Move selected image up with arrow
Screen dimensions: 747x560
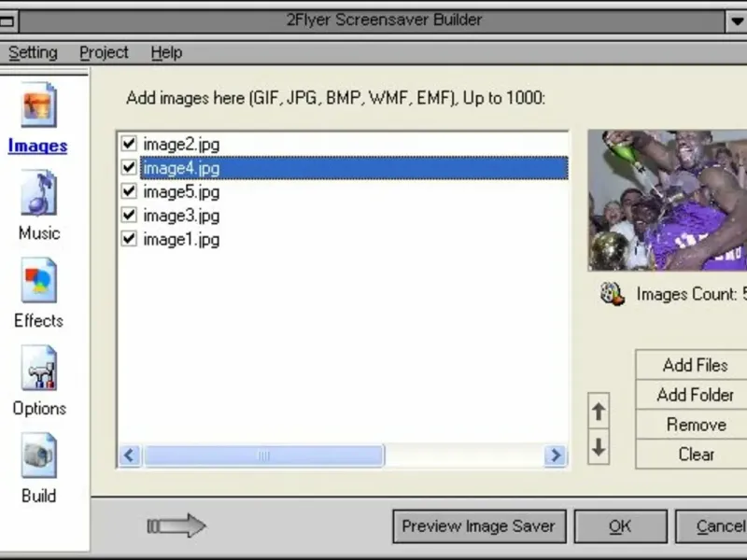coord(599,411)
